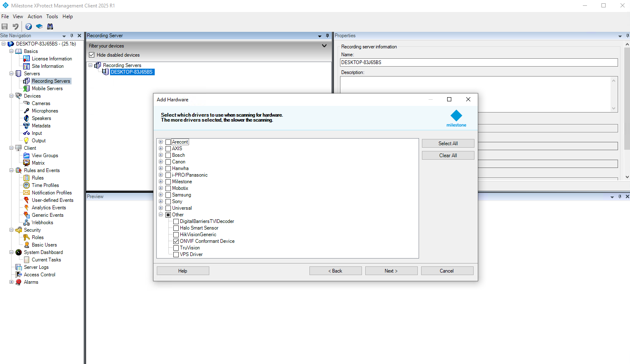Expand the Bosch driver group
This screenshot has width=630, height=364.
pos(161,155)
